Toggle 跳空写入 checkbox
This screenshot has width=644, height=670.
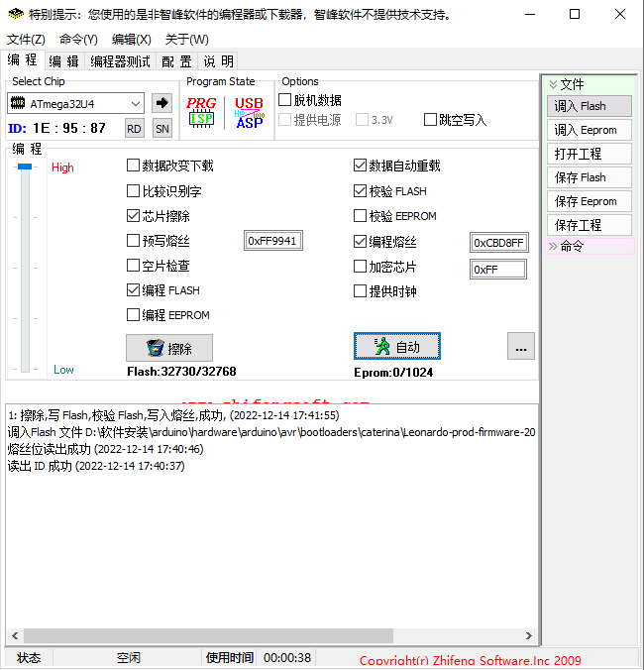(430, 119)
